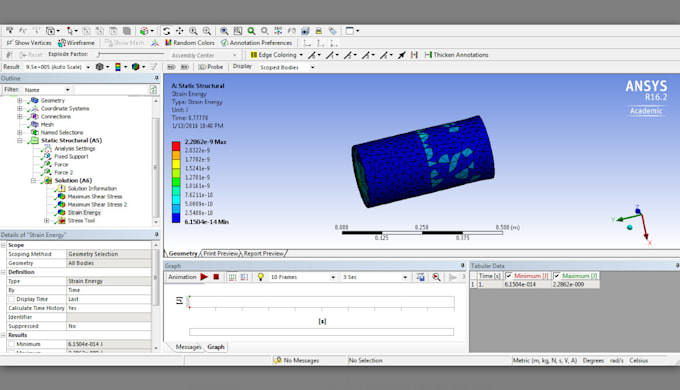Click the Scoping Method value Geometry Selection
This screenshot has width=680, height=390.
click(x=108, y=254)
